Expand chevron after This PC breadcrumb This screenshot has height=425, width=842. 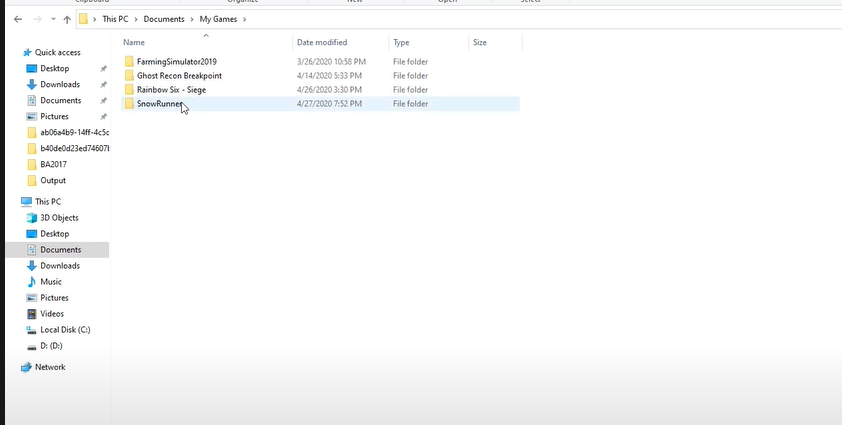136,19
